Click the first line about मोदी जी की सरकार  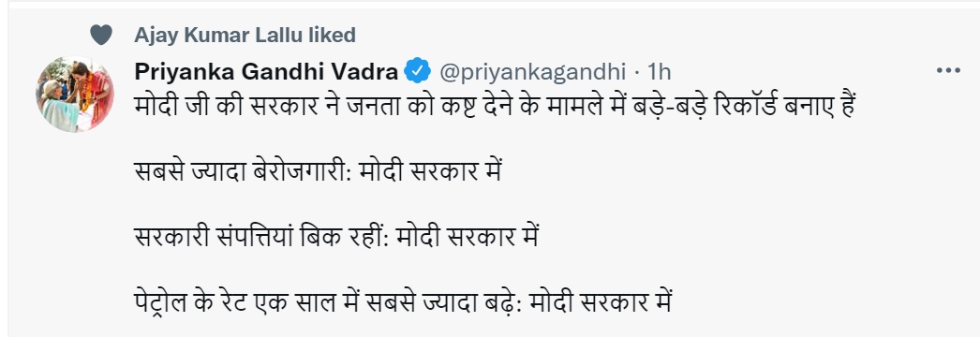[x=495, y=107]
